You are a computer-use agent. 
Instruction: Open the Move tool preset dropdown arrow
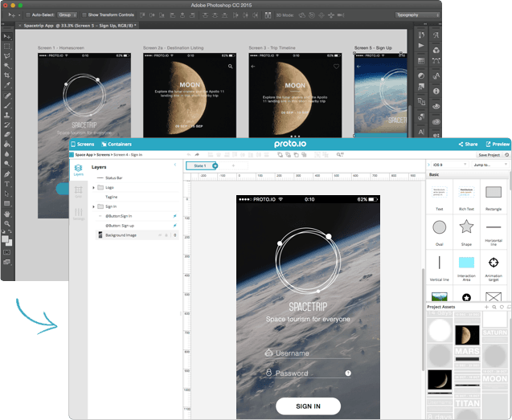coord(19,15)
